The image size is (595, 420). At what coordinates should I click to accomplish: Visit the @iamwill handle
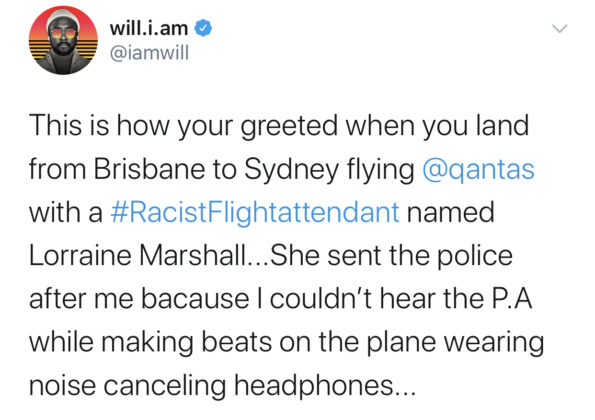(149, 53)
